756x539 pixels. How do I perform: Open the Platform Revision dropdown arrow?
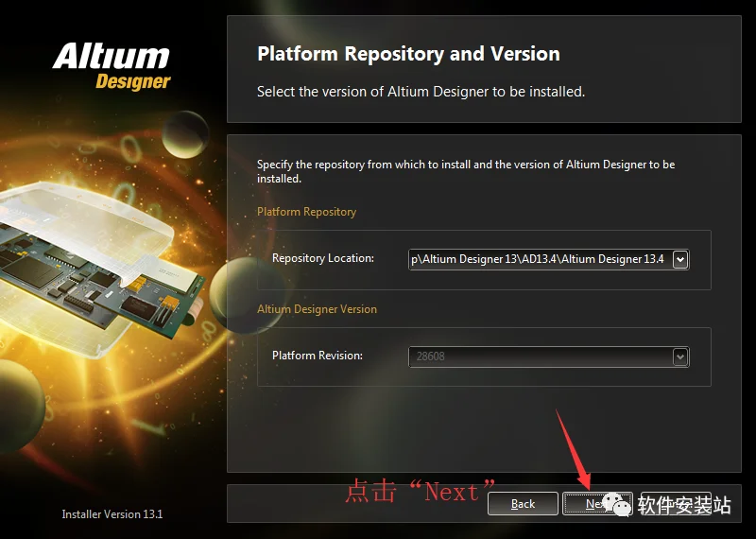[680, 357]
